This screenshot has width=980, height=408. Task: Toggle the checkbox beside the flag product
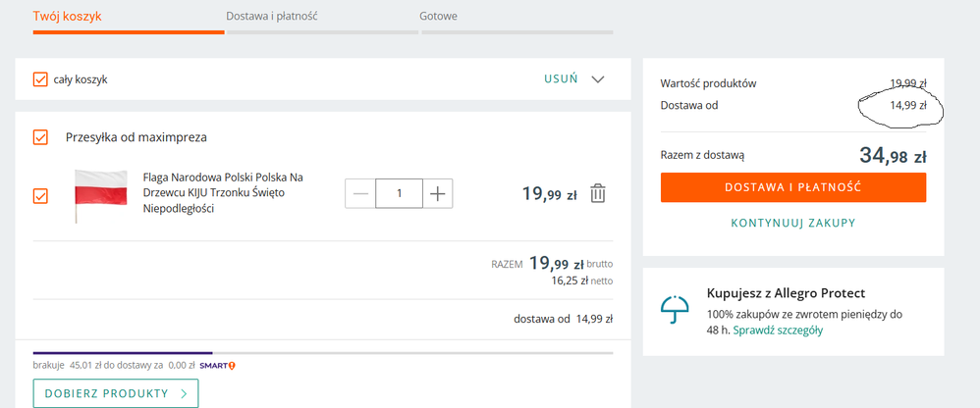coord(40,195)
